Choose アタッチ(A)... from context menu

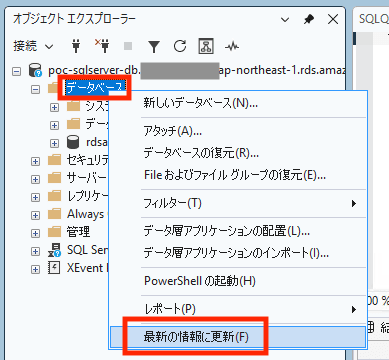click(x=238, y=131)
